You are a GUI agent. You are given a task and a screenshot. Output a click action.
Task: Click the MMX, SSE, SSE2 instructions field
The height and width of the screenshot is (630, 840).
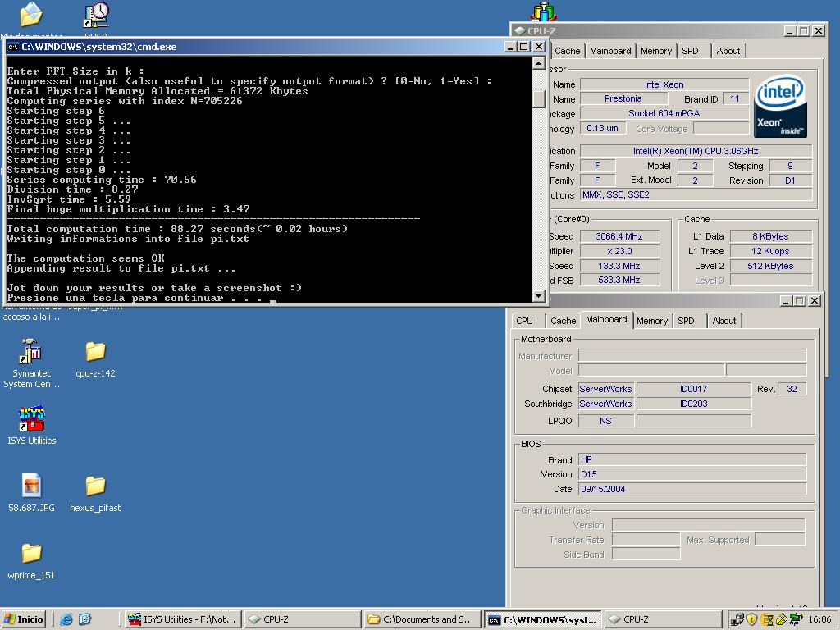tap(696, 194)
